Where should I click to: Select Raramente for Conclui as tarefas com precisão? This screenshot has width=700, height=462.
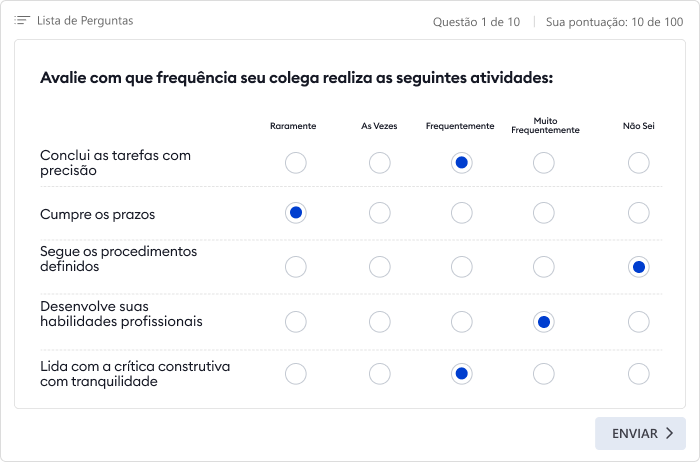tap(296, 163)
